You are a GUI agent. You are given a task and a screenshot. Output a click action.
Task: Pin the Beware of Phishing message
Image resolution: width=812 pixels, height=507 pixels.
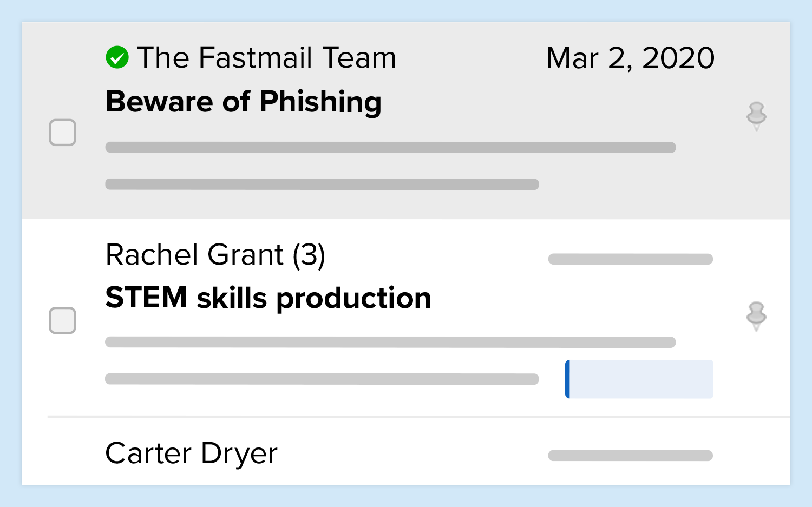[x=756, y=116]
